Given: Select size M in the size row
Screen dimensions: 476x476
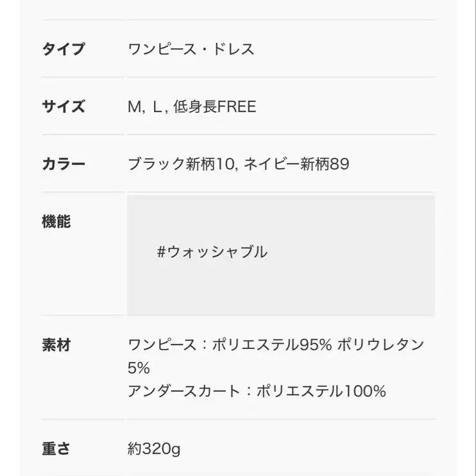Looking at the screenshot, I should [x=135, y=106].
